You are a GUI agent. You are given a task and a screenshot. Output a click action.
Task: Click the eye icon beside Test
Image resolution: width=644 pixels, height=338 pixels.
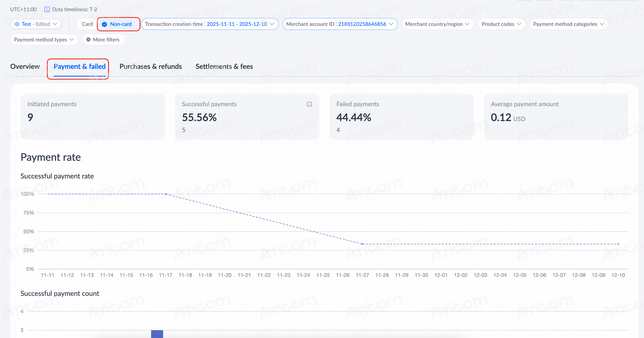[17, 24]
